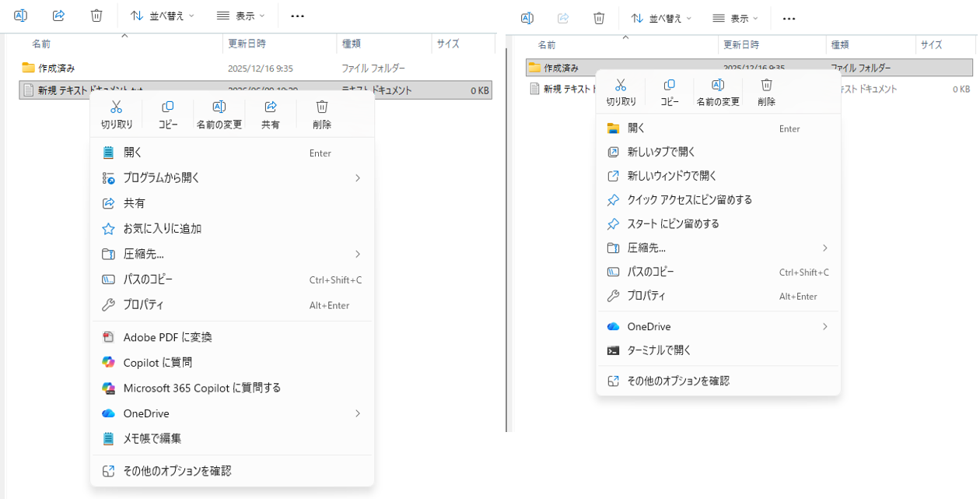Click trash icon in left window toolbar
The height and width of the screenshot is (499, 980).
pos(96,16)
